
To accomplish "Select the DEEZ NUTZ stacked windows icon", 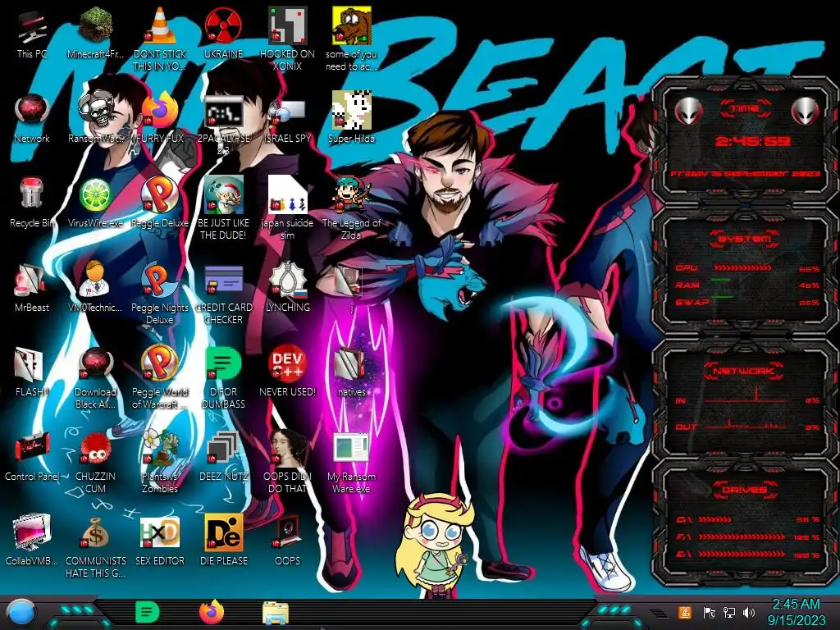I will pos(223,448).
